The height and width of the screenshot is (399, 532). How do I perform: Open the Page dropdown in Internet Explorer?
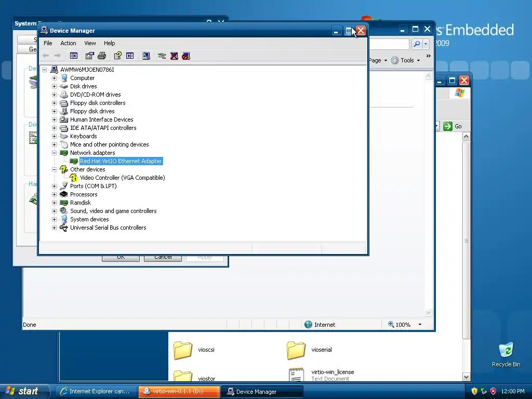coord(378,60)
